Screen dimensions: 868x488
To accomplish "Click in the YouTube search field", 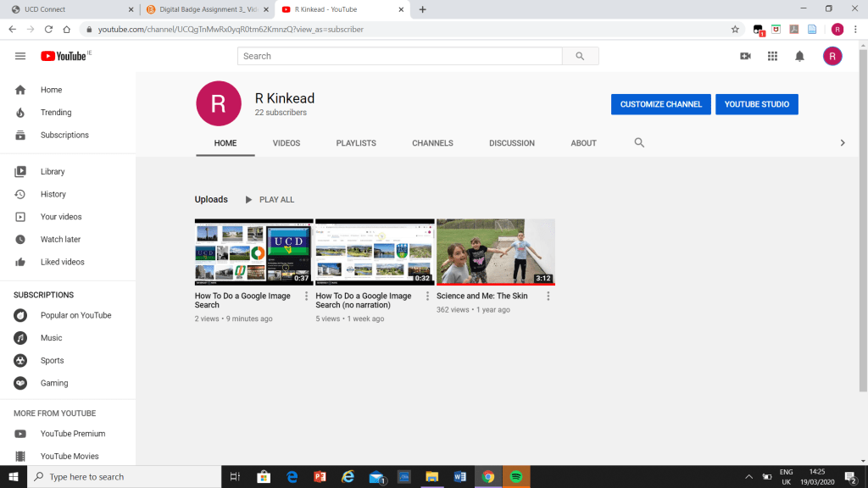I will [x=399, y=56].
